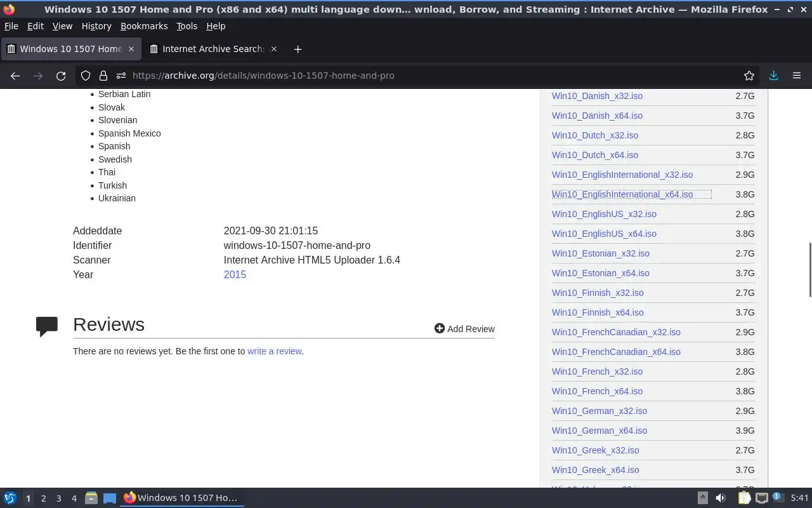Download Win10_Greek_x64.iso
This screenshot has height=508, width=812.
596,470
